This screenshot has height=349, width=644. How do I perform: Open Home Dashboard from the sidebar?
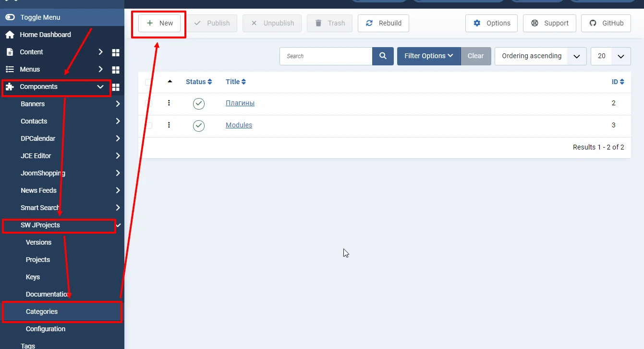[45, 35]
